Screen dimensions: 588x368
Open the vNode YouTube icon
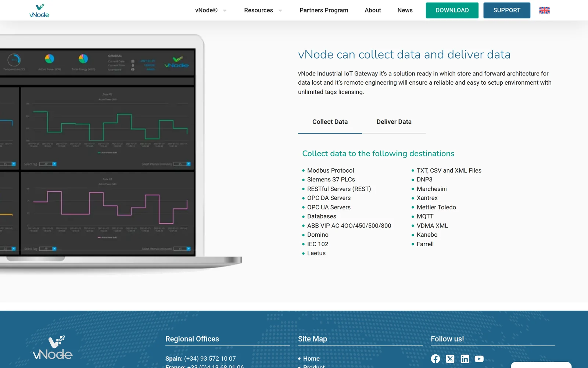pyautogui.click(x=479, y=359)
